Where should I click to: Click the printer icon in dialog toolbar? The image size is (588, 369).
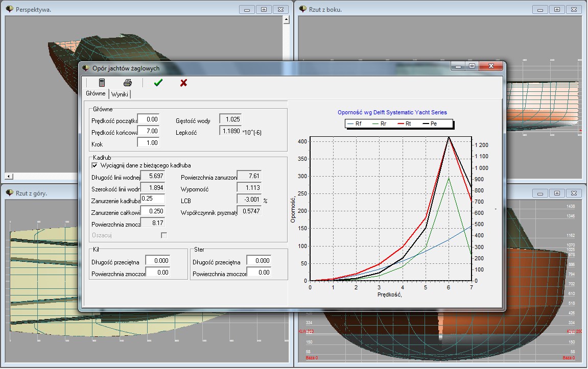(x=128, y=83)
